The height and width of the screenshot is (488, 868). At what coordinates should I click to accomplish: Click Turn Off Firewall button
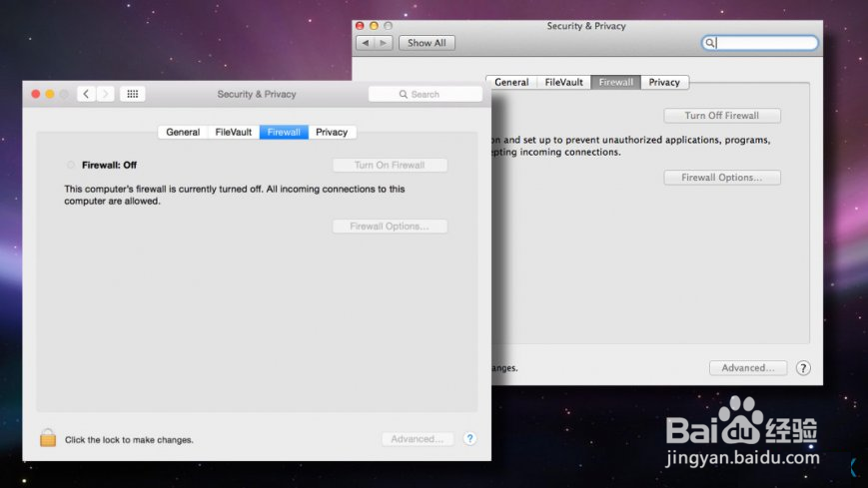pos(722,116)
